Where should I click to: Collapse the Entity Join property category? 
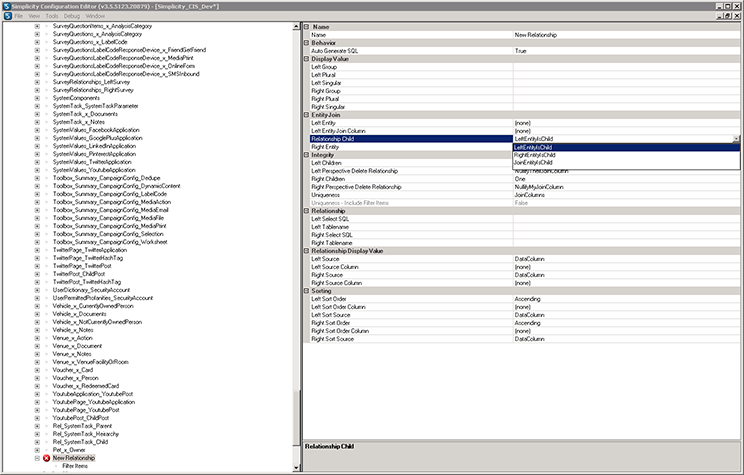tap(307, 115)
